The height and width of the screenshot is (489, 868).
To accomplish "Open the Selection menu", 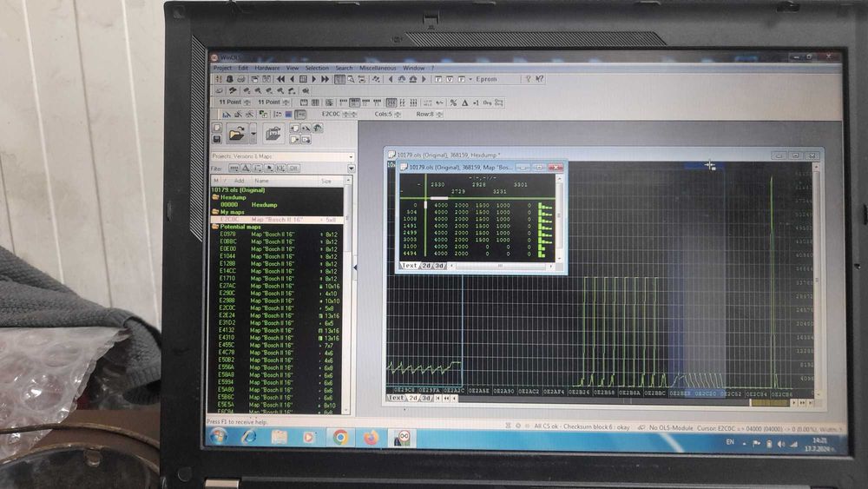I will [317, 68].
